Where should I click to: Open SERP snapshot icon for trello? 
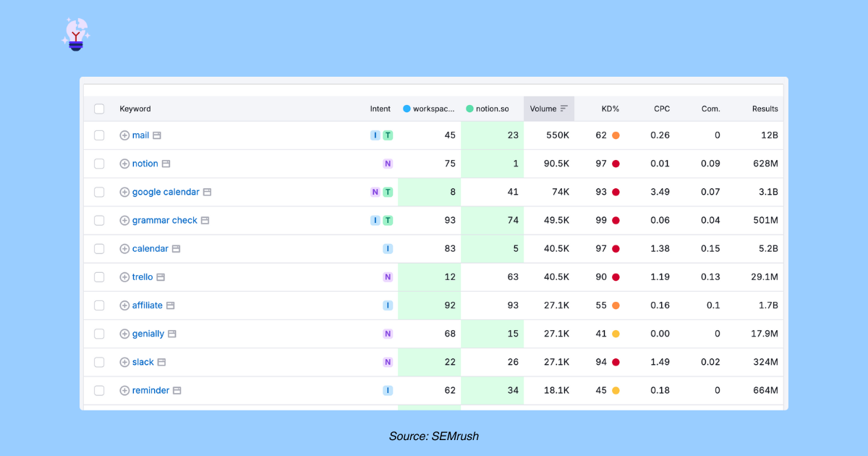tap(161, 276)
